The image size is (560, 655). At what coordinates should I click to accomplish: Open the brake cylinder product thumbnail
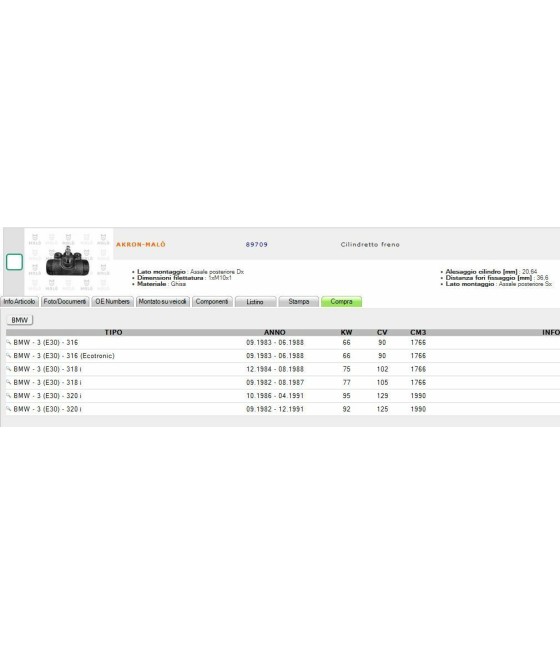pos(68,262)
